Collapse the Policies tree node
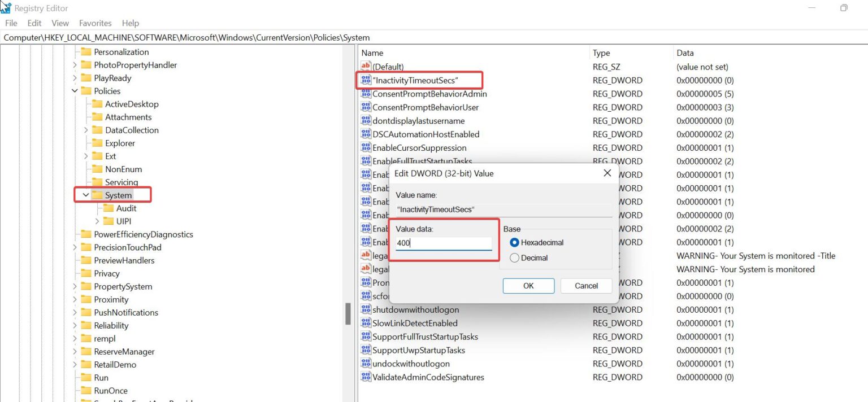Image resolution: width=868 pixels, height=402 pixels. (x=75, y=91)
